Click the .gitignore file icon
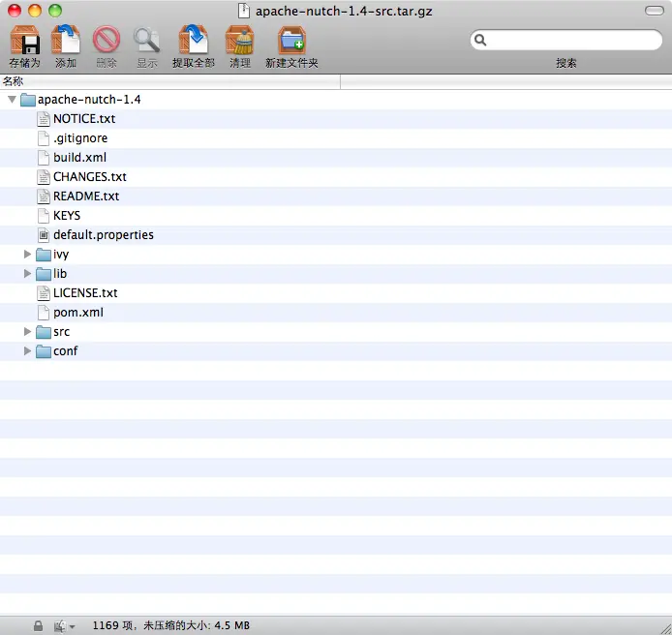Viewport: 672px width, 635px height. [44, 138]
